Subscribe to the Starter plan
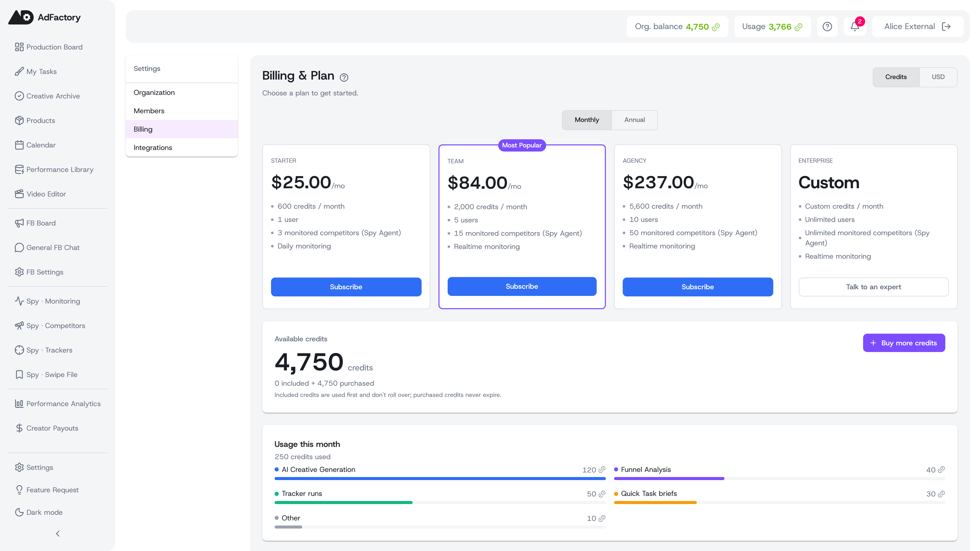 [346, 287]
